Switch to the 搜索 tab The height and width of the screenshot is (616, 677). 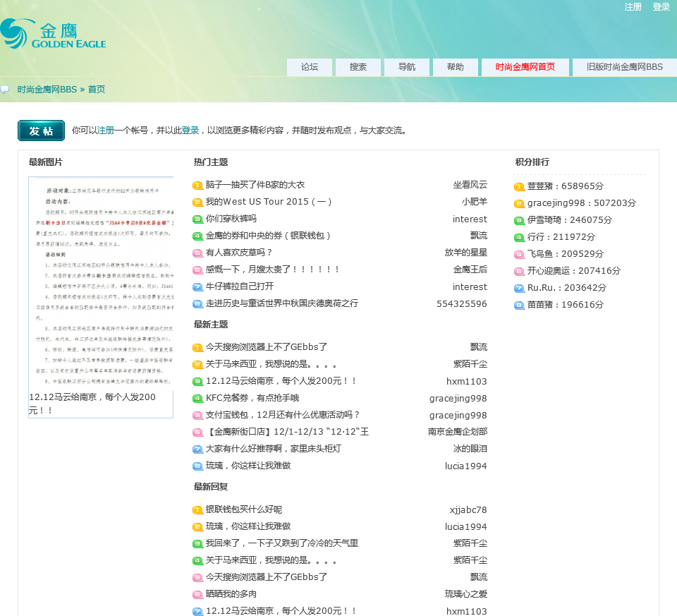(x=358, y=67)
